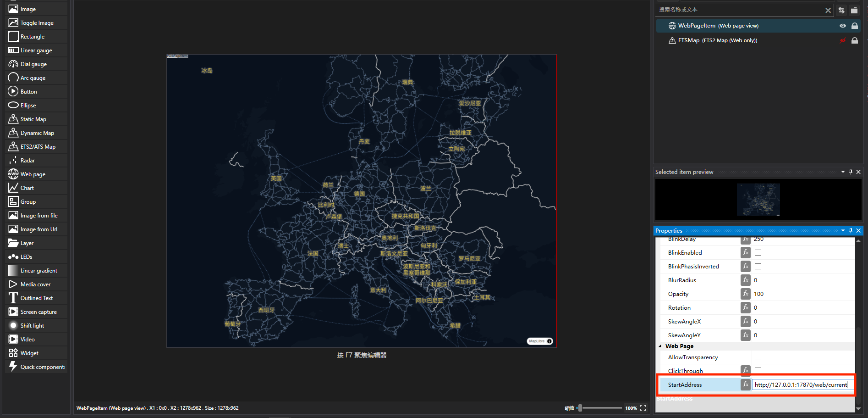Open the fx formula editor for BlurRadius
This screenshot has height=418, width=868.
(746, 280)
